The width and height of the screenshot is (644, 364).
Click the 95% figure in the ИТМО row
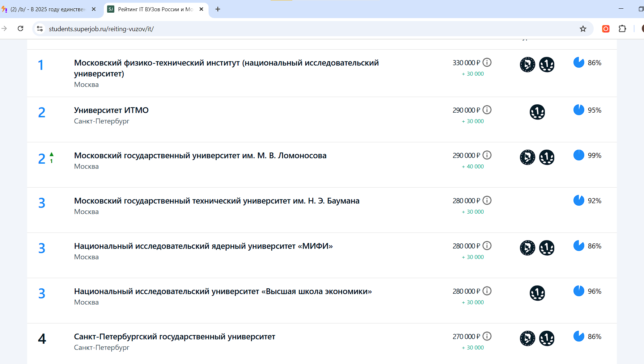point(594,110)
